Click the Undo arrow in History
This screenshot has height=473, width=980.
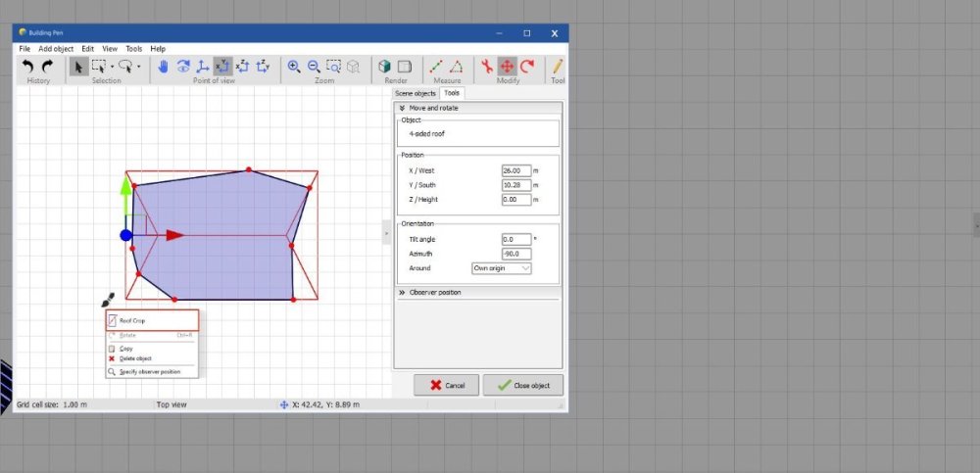(28, 67)
